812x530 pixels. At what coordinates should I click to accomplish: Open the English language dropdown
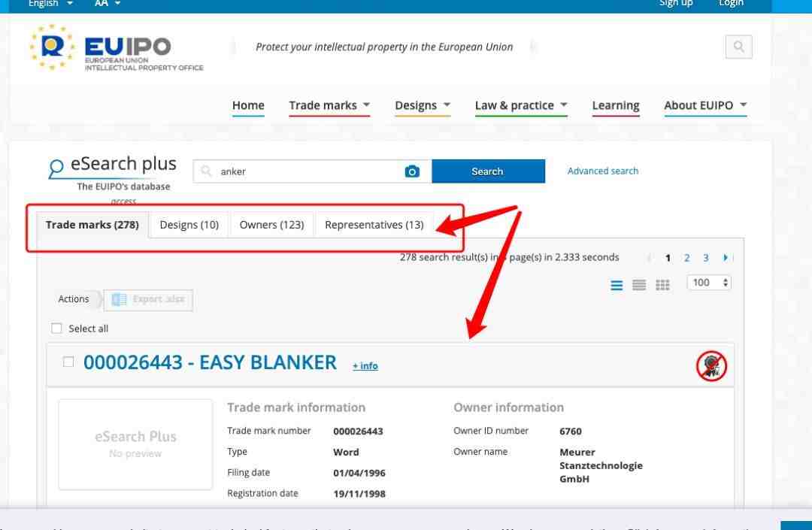[50, 4]
